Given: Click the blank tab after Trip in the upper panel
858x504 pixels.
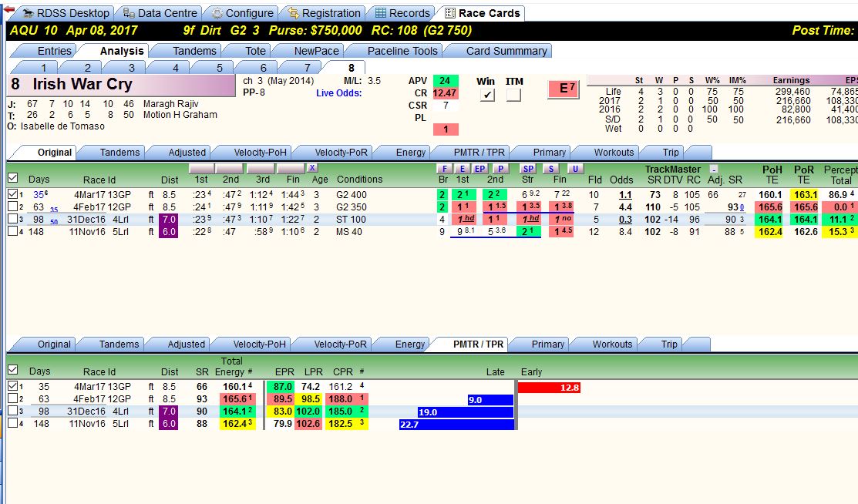Looking at the screenshot, I should coord(698,152).
